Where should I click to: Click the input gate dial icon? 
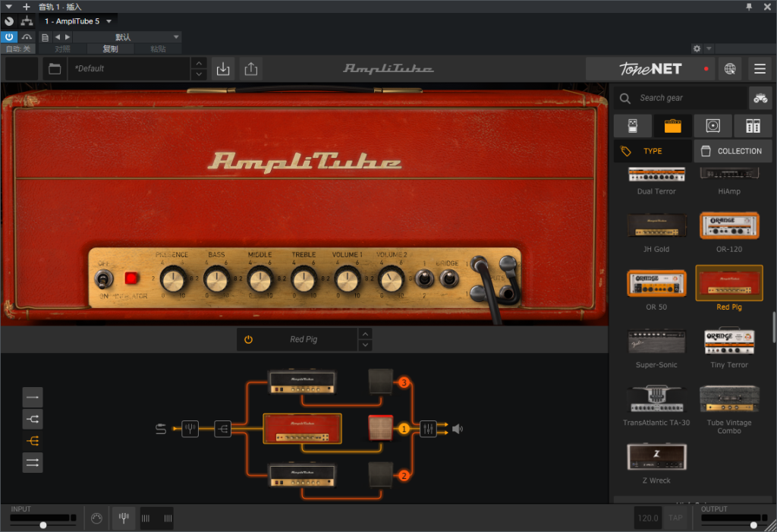[x=96, y=518]
